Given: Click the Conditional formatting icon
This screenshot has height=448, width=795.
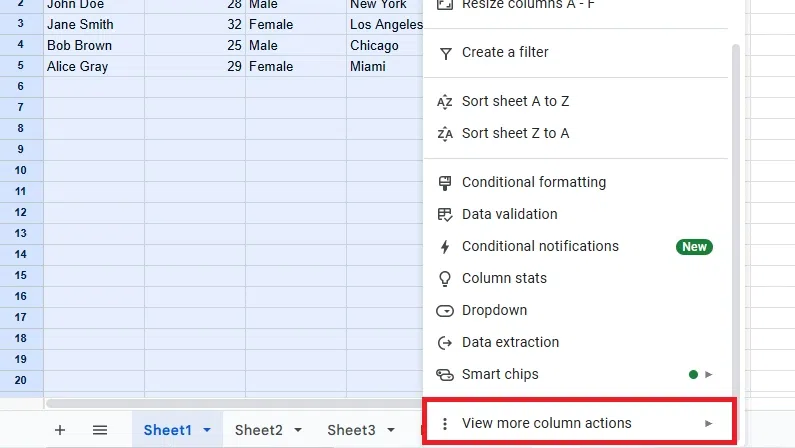Looking at the screenshot, I should [446, 183].
